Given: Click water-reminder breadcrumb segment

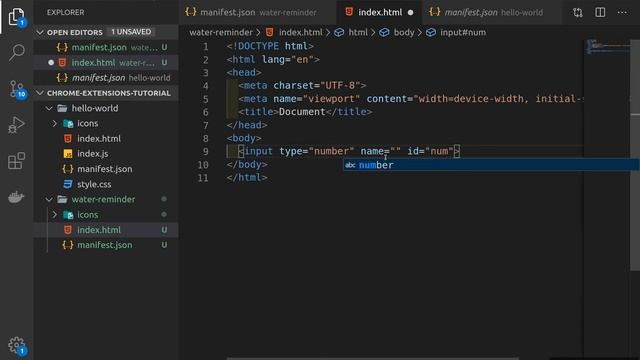Looking at the screenshot, I should (x=221, y=32).
